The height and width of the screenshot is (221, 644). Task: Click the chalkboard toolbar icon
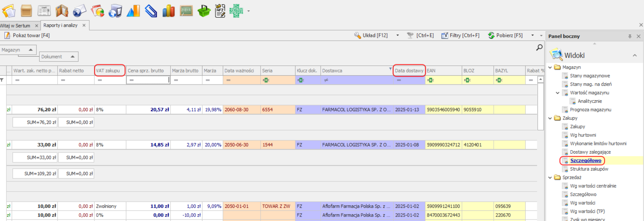coord(186,11)
